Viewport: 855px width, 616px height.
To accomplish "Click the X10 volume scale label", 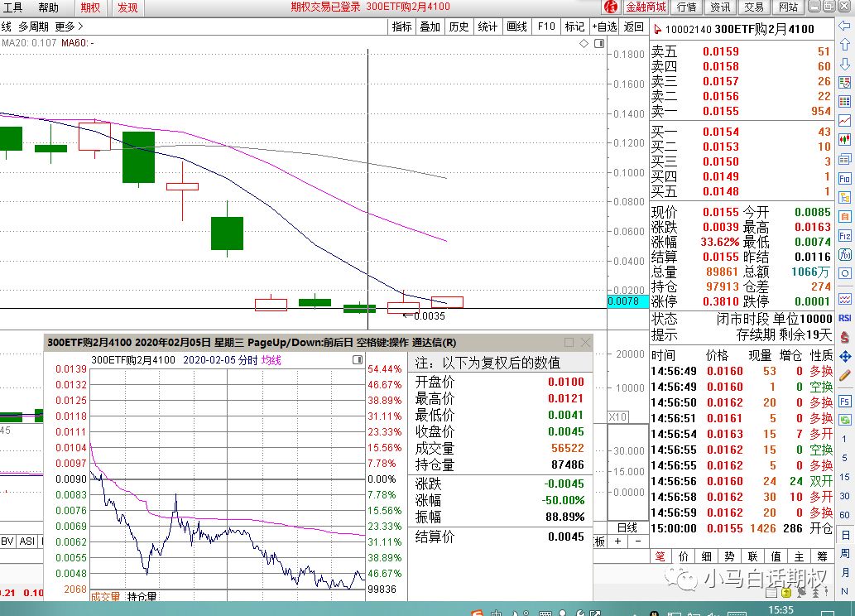I will 617,416.
